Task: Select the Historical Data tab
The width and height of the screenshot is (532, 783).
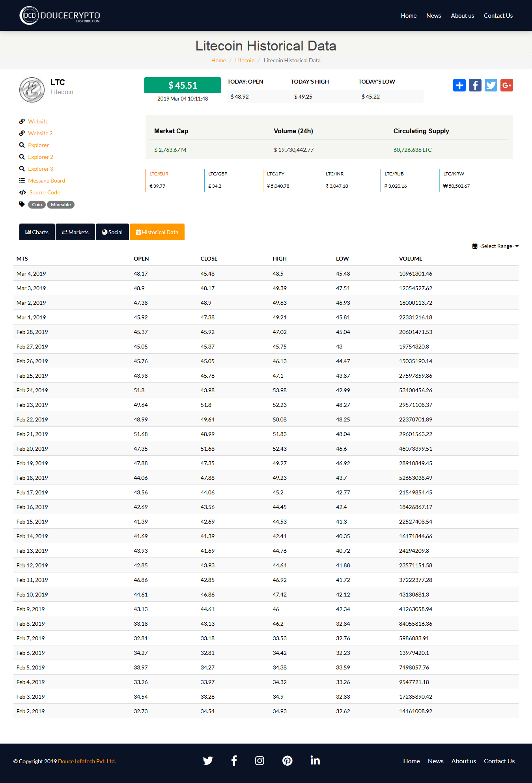Action: [x=157, y=232]
